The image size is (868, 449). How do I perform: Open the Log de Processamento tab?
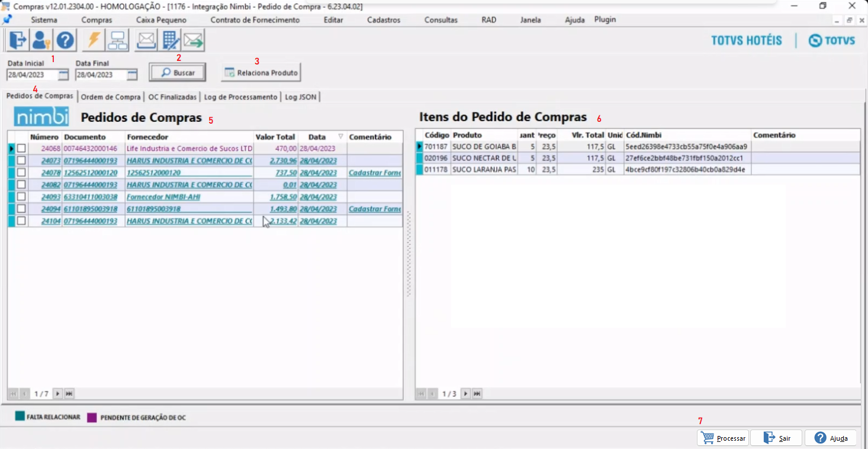point(241,97)
